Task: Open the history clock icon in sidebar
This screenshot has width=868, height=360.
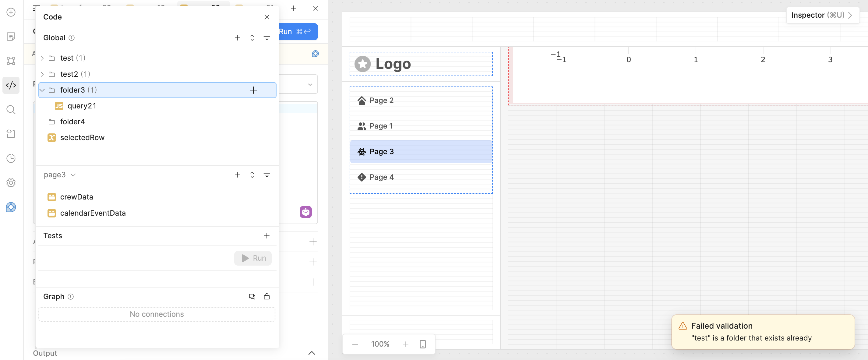Action: tap(11, 158)
